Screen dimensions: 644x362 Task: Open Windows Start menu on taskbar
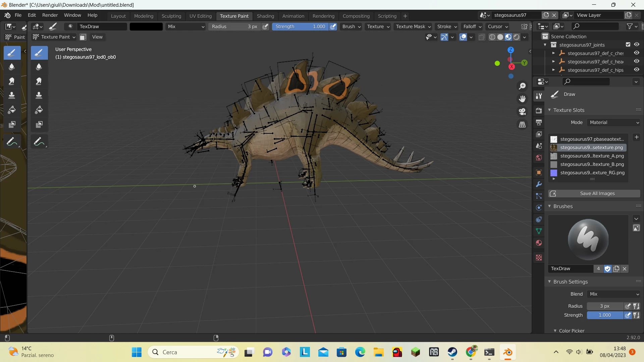(x=137, y=352)
